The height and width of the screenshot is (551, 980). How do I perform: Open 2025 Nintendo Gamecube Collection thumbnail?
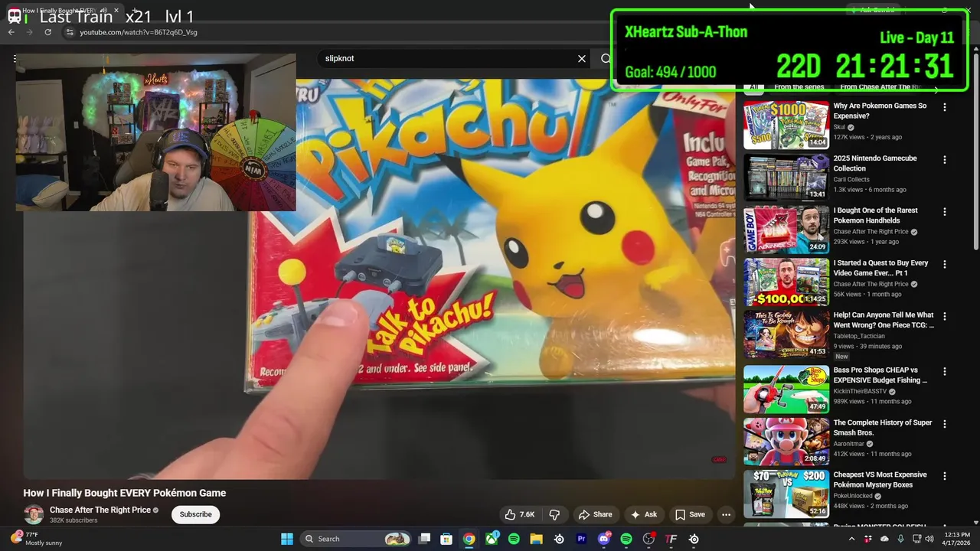(786, 177)
